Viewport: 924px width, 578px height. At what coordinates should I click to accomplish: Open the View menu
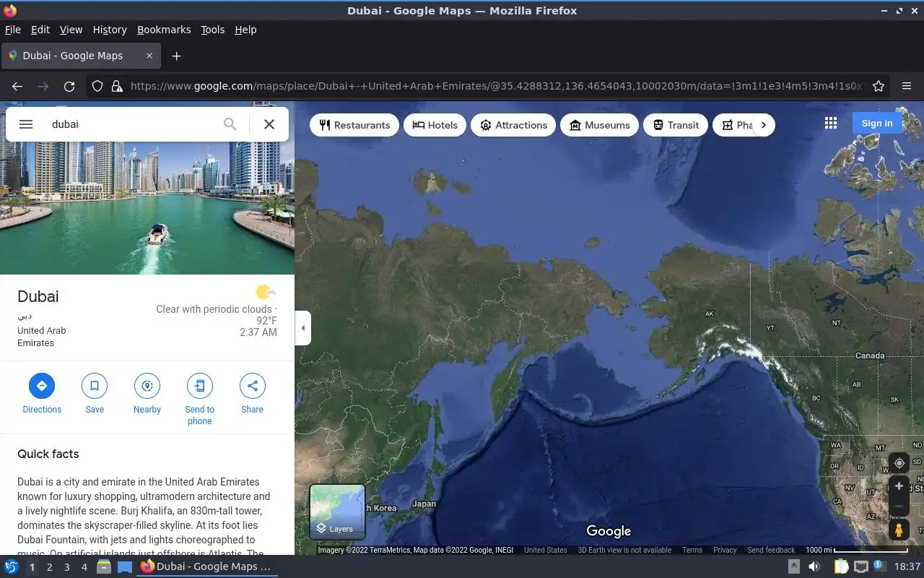[71, 30]
